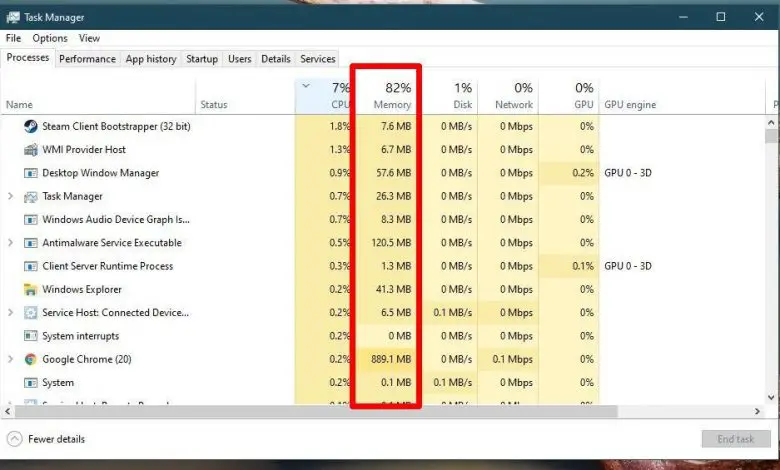780x470 pixels.
Task: Click the Windows Explorer folder icon
Action: (x=30, y=289)
